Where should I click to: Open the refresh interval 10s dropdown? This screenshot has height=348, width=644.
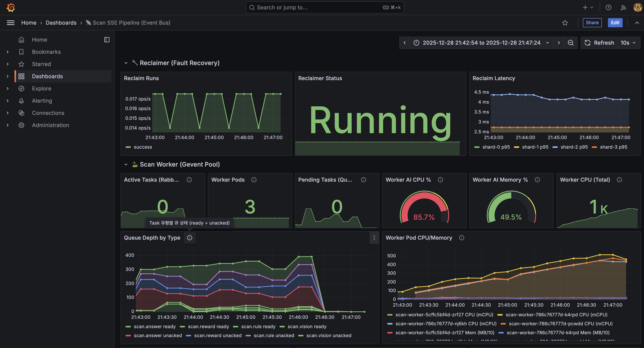(628, 43)
